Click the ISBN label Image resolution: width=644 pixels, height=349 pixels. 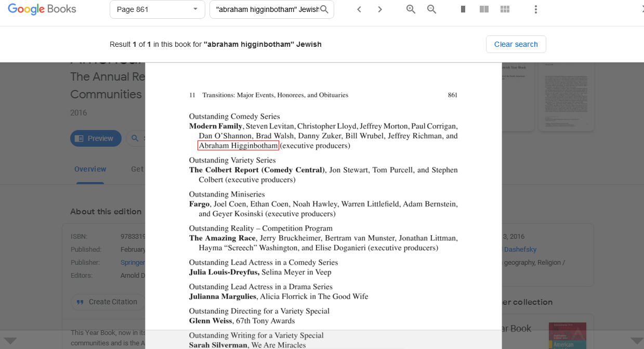[x=78, y=237]
